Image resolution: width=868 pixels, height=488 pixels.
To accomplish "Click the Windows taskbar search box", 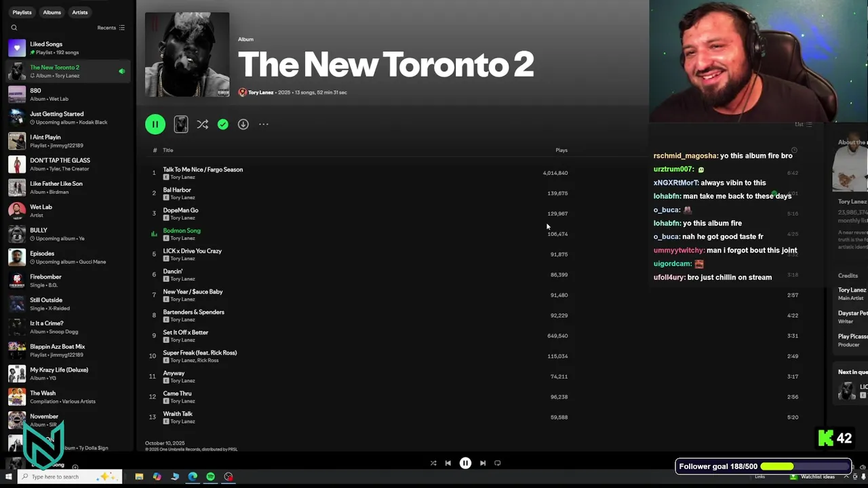I will [71, 476].
